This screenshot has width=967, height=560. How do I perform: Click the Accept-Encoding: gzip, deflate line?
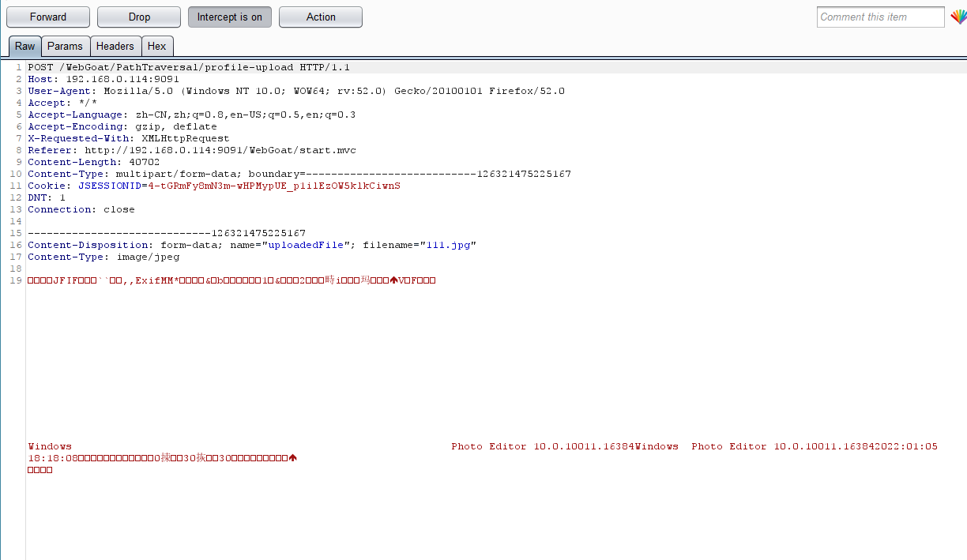click(122, 126)
